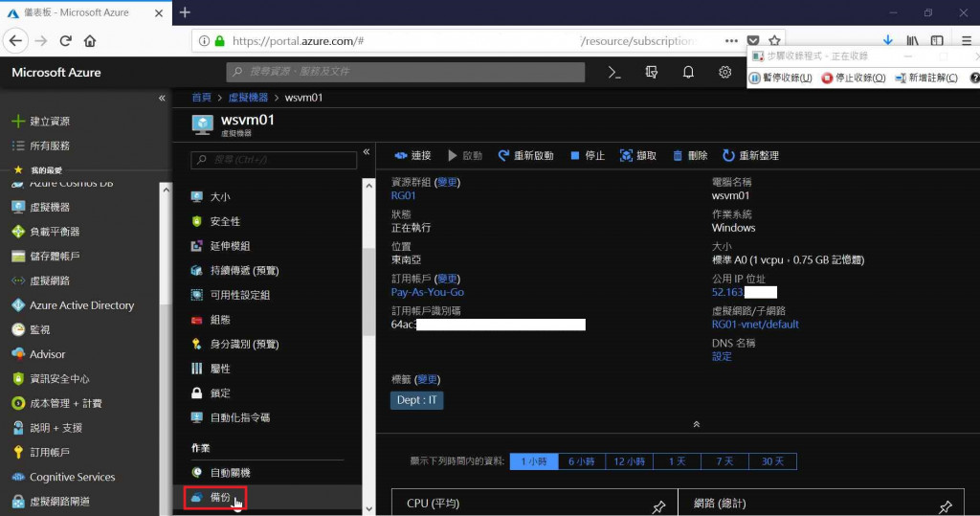Viewport: 980px width, 516px height.
Task: Open the browser address bar page actions menu
Action: pos(731,40)
